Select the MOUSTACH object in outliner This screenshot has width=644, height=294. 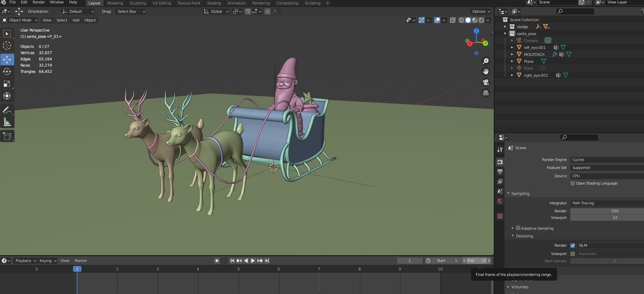534,54
